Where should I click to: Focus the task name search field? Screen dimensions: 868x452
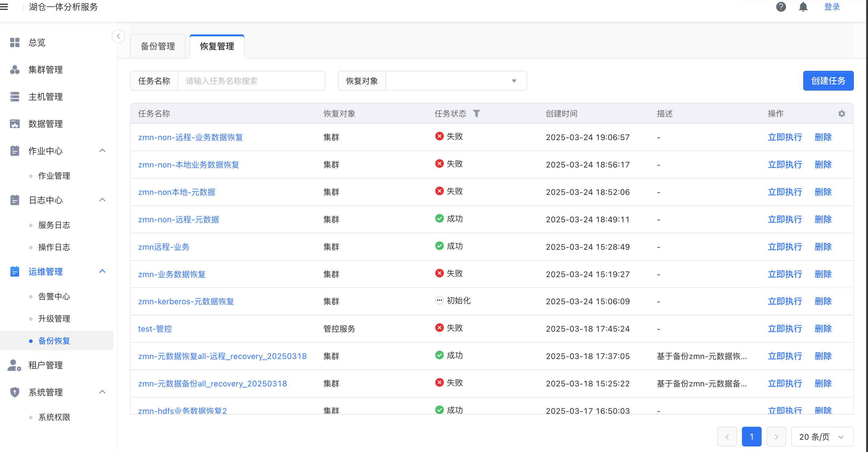[x=252, y=81]
